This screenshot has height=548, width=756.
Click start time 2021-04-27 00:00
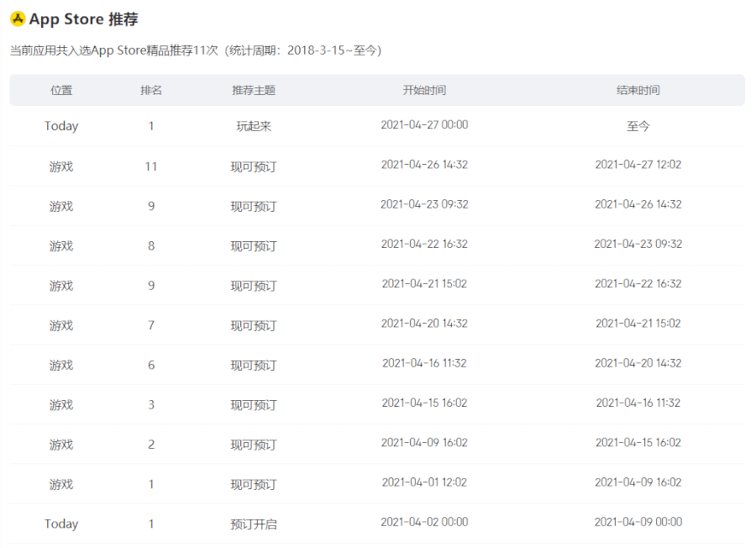(424, 125)
